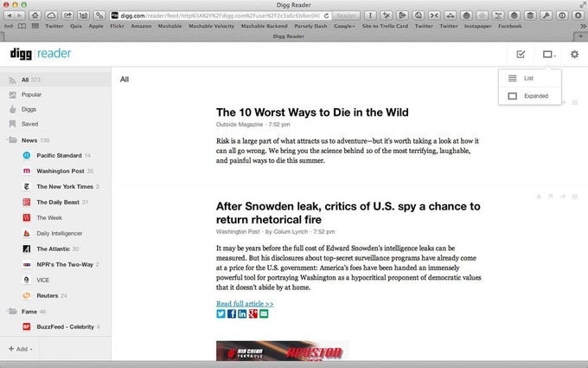Image resolution: width=588 pixels, height=368 pixels.
Task: Click Read full article link
Action: 245,303
